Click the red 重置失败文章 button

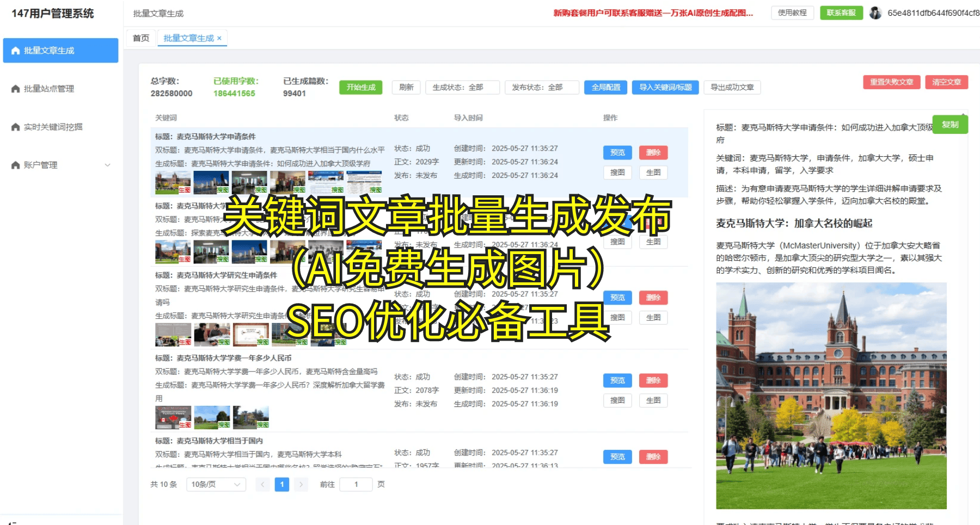(x=891, y=82)
